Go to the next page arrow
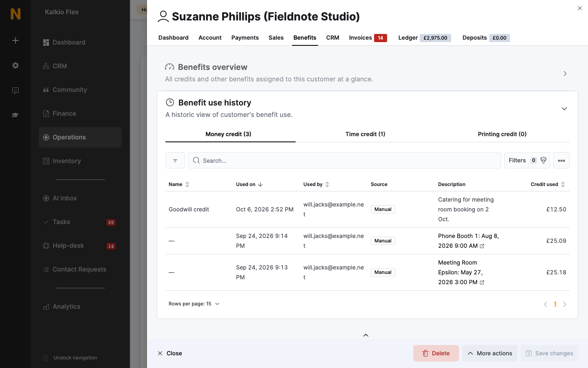The height and width of the screenshot is (368, 588). coord(565,304)
